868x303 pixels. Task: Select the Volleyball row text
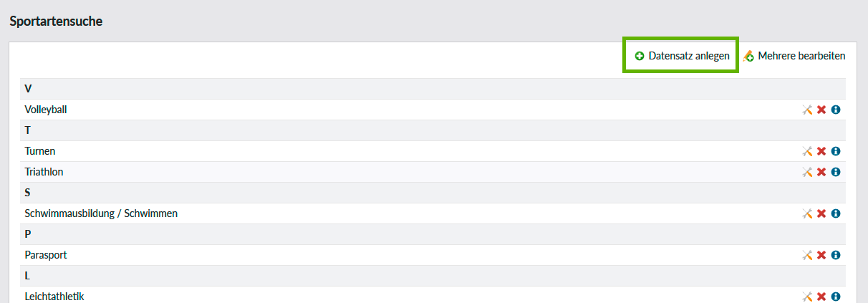tap(46, 110)
